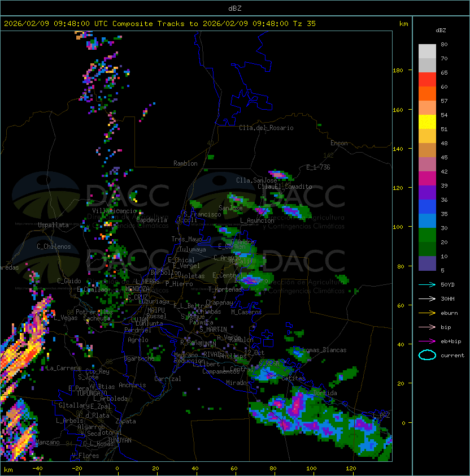Click the S_MARTIN label
The height and width of the screenshot is (476, 470).
pyautogui.click(x=213, y=330)
